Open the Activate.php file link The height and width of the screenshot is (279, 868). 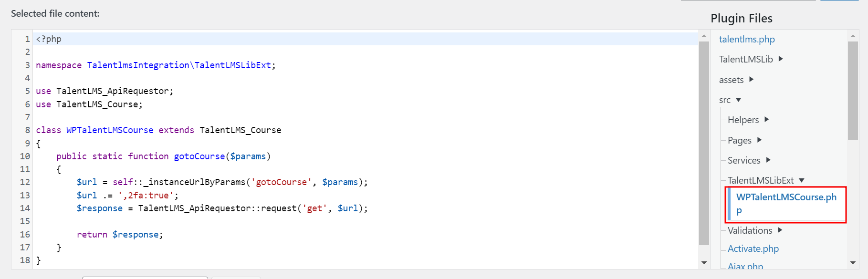click(x=753, y=248)
